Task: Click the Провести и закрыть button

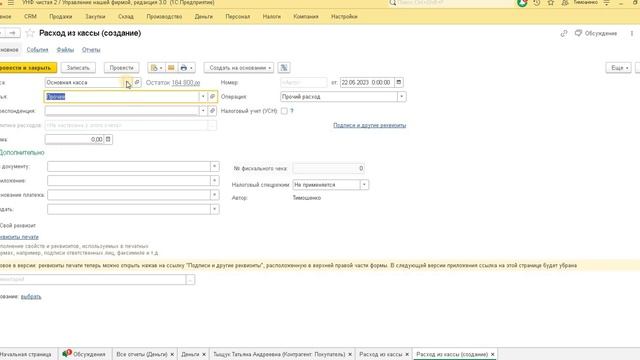Action: point(27,68)
